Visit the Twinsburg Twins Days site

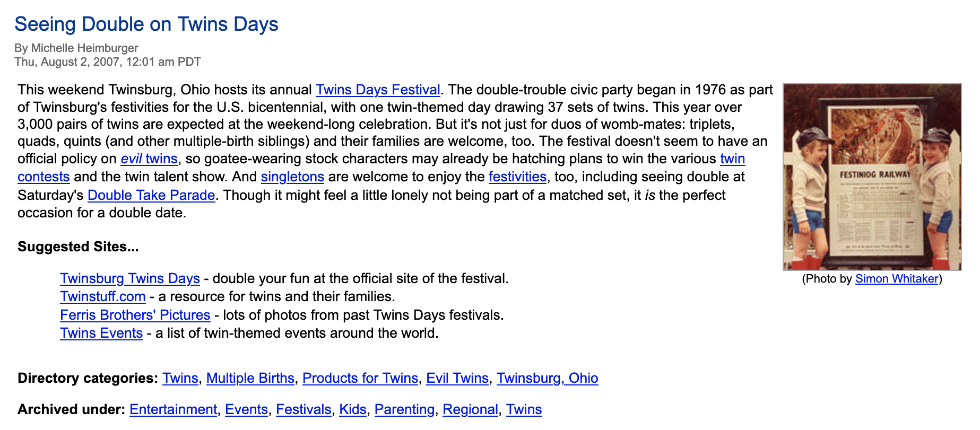pyautogui.click(x=130, y=278)
